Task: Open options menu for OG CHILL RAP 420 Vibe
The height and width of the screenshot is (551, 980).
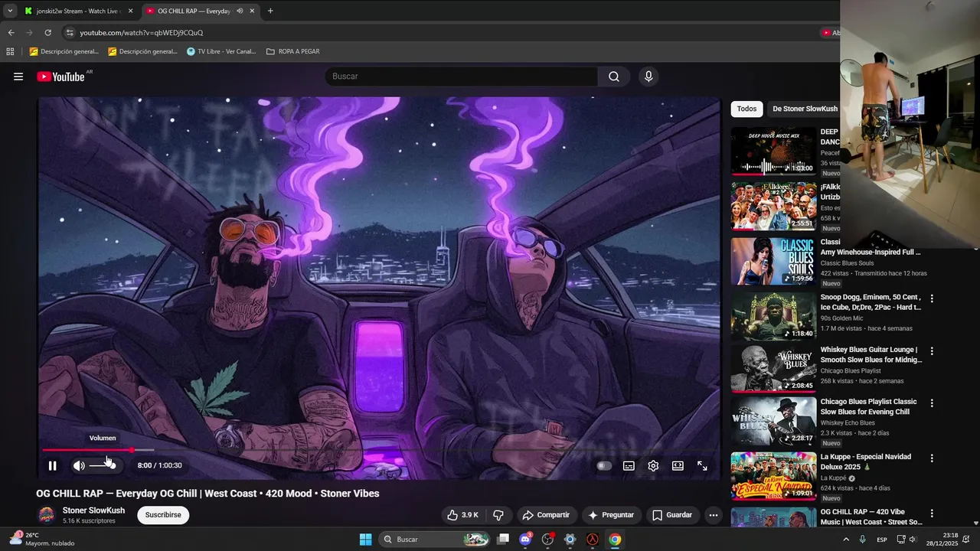Action: tap(932, 514)
